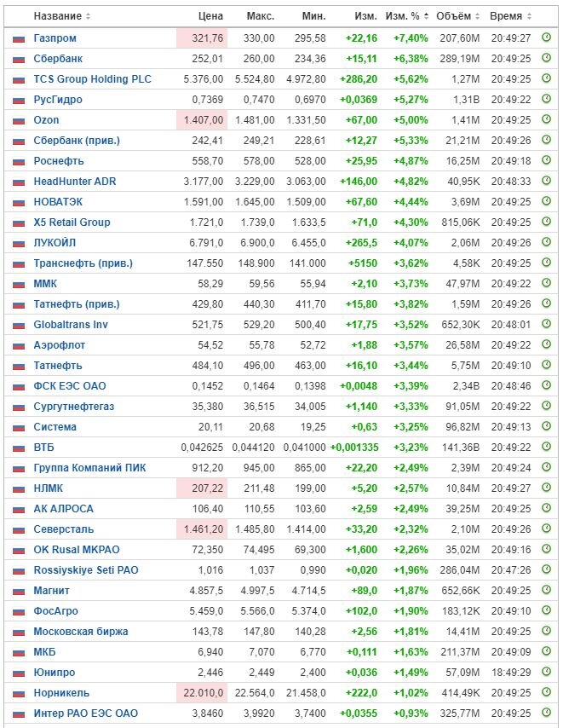Select the 18:49:29 time for Юнипро
The width and height of the screenshot is (563, 728).
511,673
